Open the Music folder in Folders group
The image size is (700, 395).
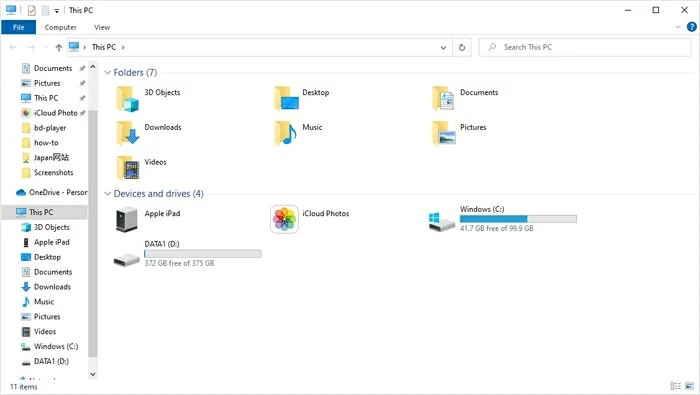click(x=286, y=133)
